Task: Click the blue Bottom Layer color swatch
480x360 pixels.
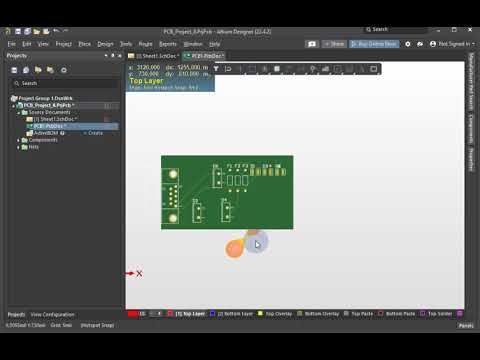Action: click(212, 314)
